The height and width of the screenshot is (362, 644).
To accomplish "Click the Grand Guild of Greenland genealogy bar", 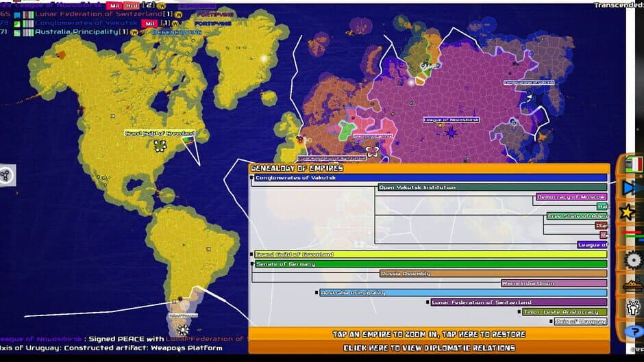I will (x=430, y=255).
